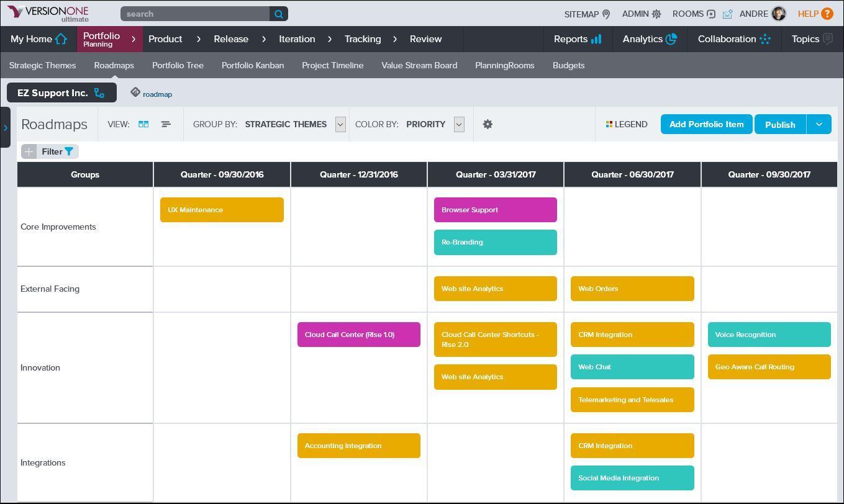Screen dimensions: 844x504
Task: Show the color Legend
Action: tap(627, 124)
